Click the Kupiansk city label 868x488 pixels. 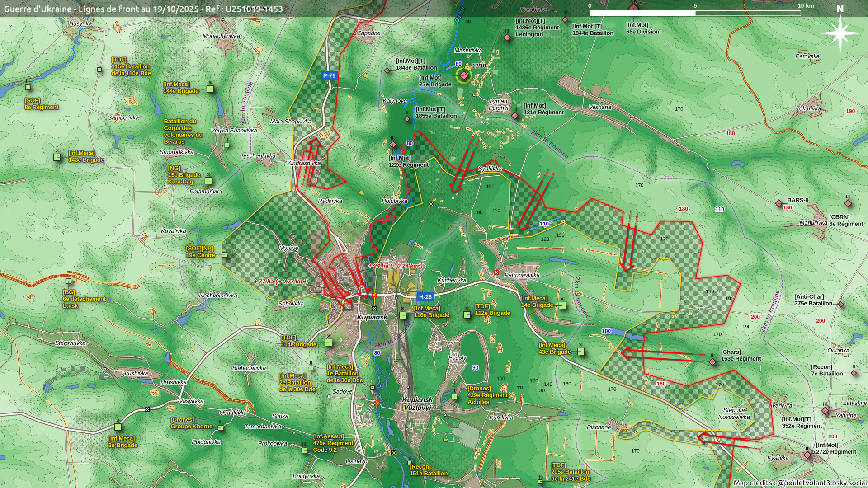pos(372,317)
